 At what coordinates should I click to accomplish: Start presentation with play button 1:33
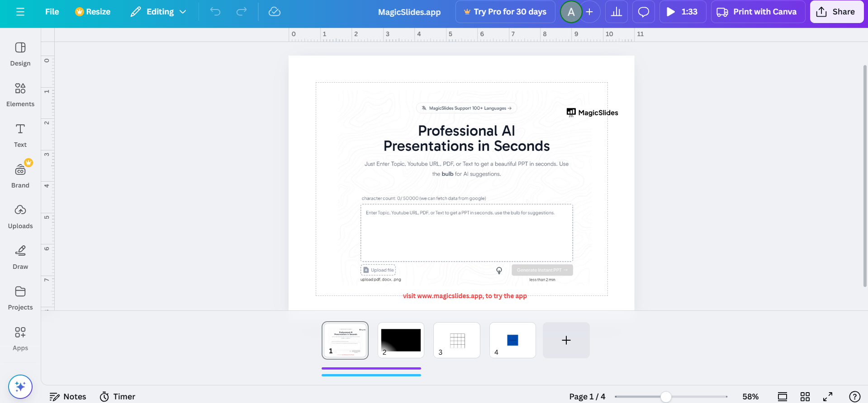(683, 12)
